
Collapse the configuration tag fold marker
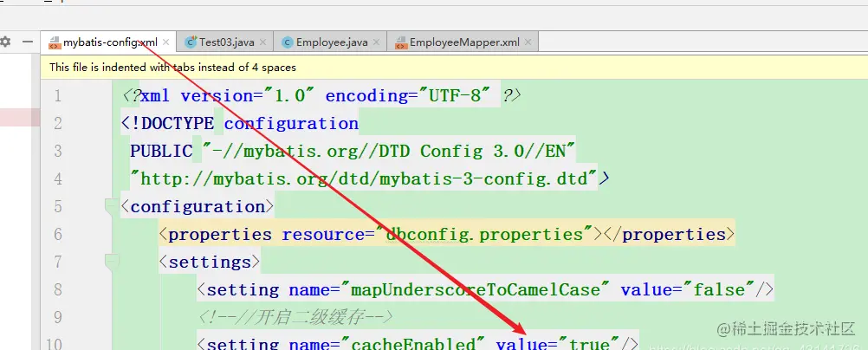[112, 206]
